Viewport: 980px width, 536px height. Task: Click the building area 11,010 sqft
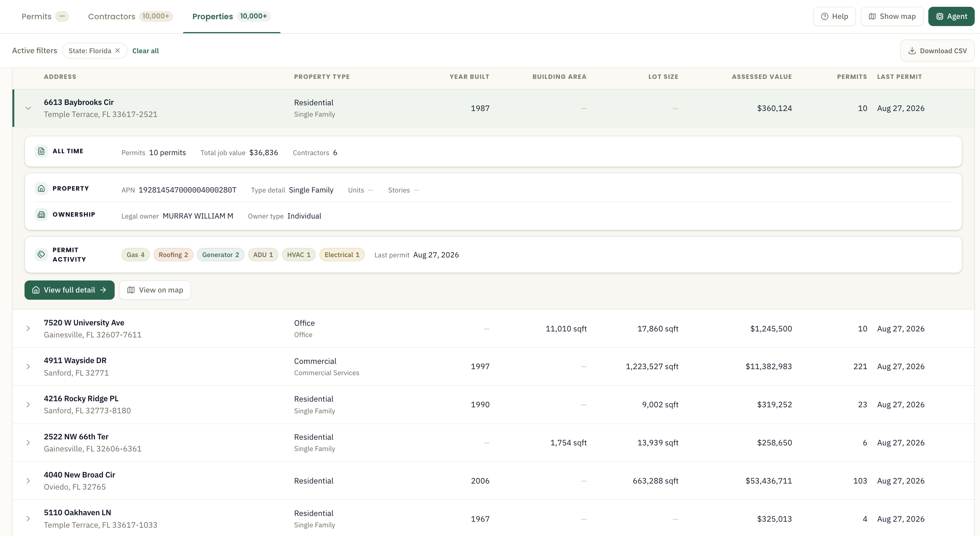[x=566, y=328]
